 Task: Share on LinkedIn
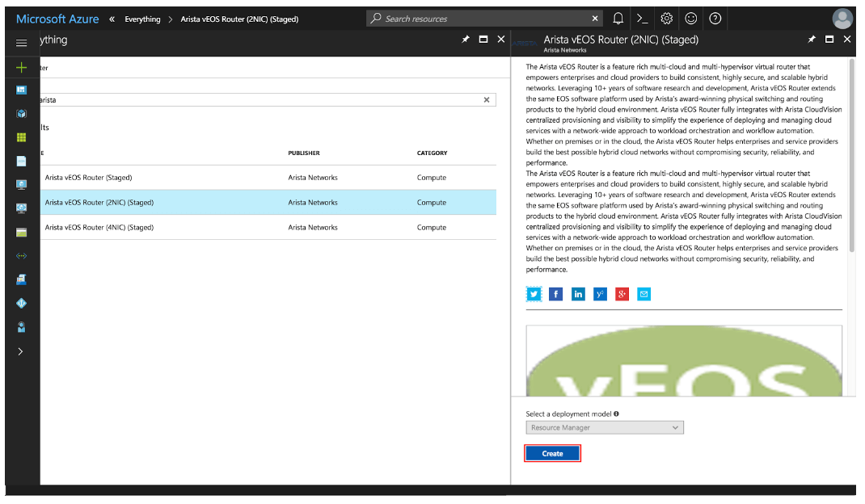click(577, 294)
